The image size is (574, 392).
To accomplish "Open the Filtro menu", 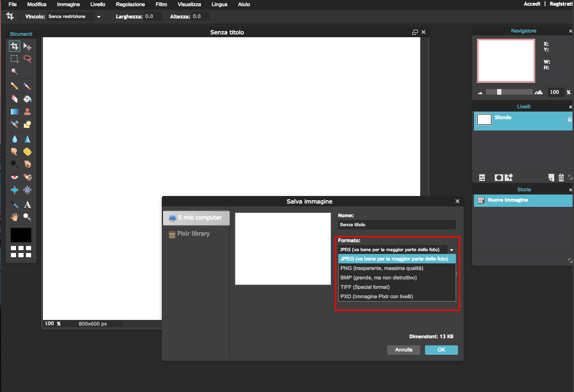I will tap(161, 4).
